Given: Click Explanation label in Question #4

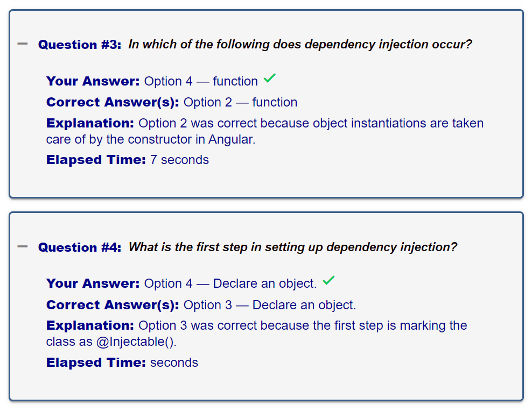Looking at the screenshot, I should [x=90, y=325].
